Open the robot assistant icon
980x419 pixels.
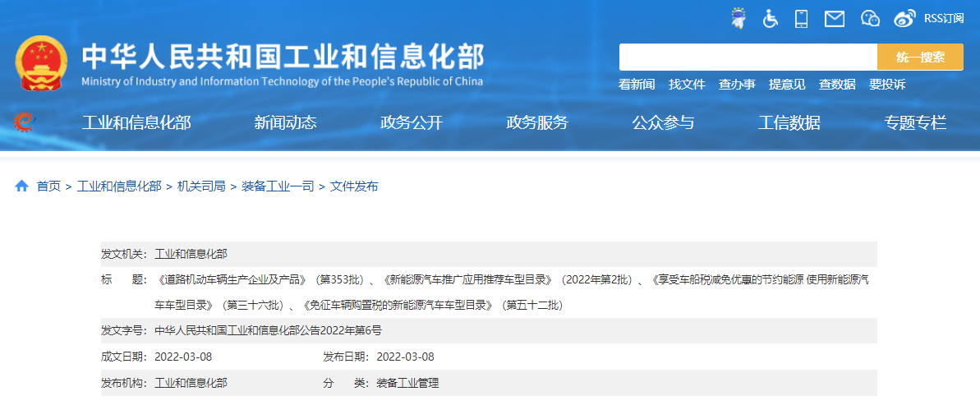coord(738,18)
